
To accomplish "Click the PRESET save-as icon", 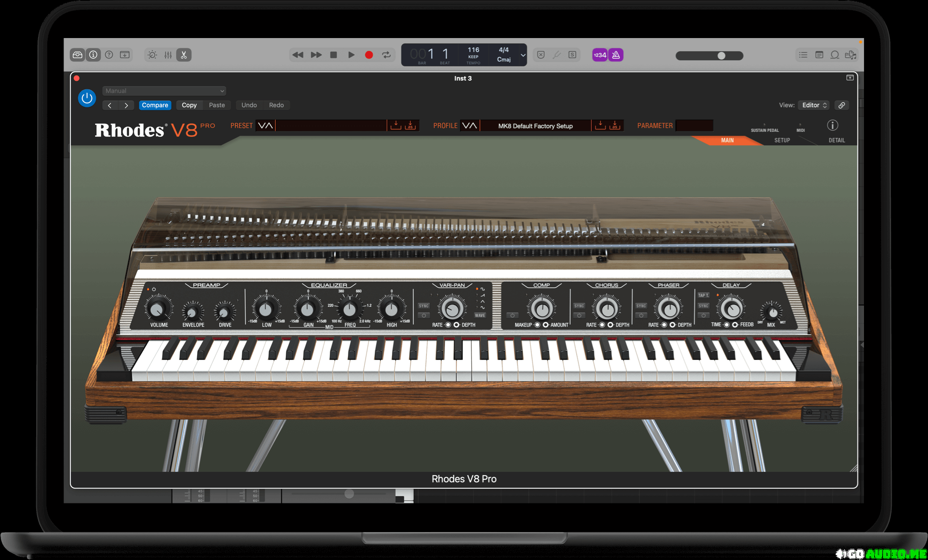I will click(410, 126).
